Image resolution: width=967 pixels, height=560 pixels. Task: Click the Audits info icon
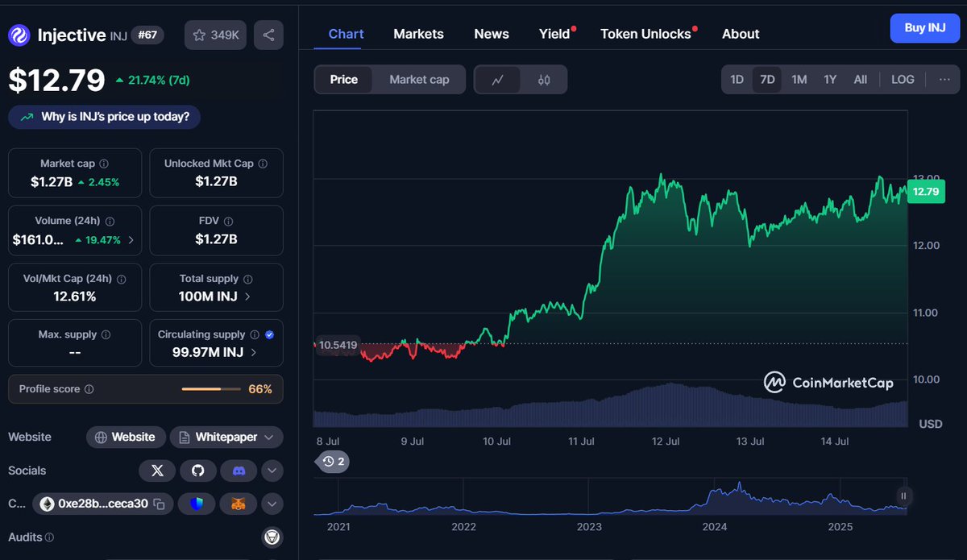[49, 537]
